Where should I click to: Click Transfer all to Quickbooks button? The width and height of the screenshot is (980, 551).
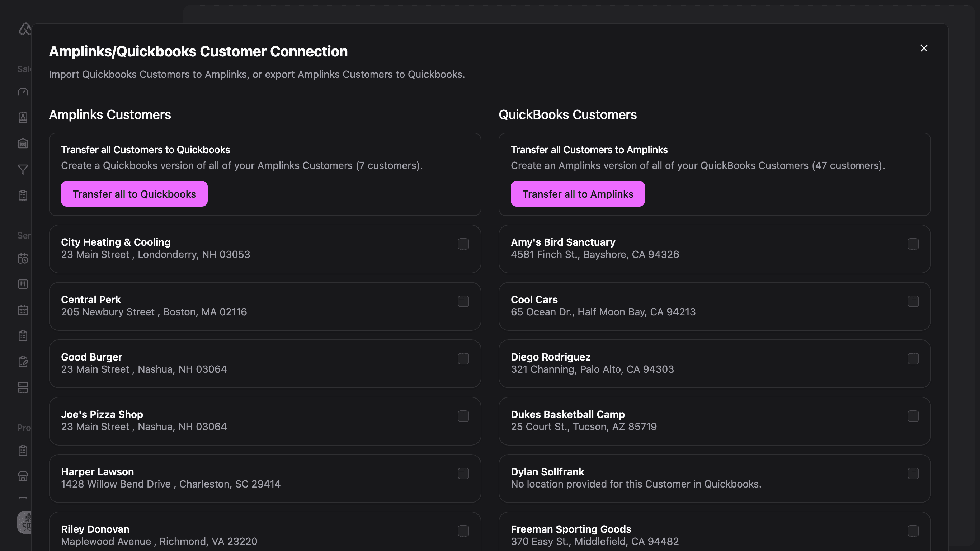pyautogui.click(x=134, y=194)
